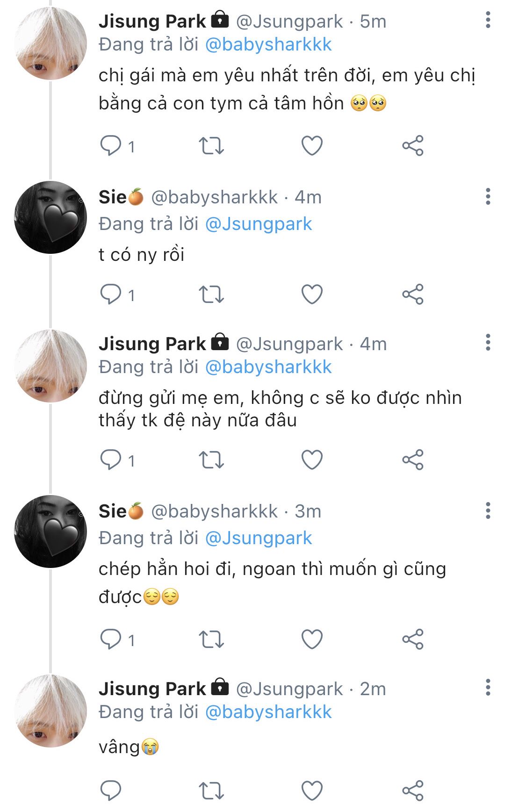Reply to the "chép hẳn hoi đi" tweet
The height and width of the screenshot is (812, 526).
[x=111, y=640]
